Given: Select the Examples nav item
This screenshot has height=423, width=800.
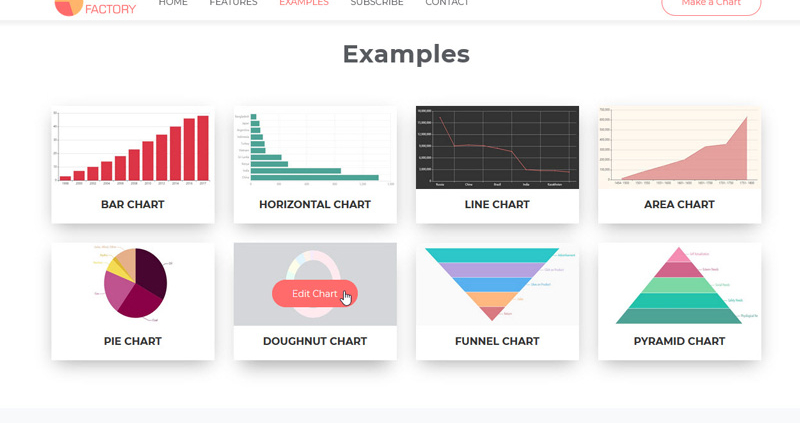Looking at the screenshot, I should click(304, 3).
